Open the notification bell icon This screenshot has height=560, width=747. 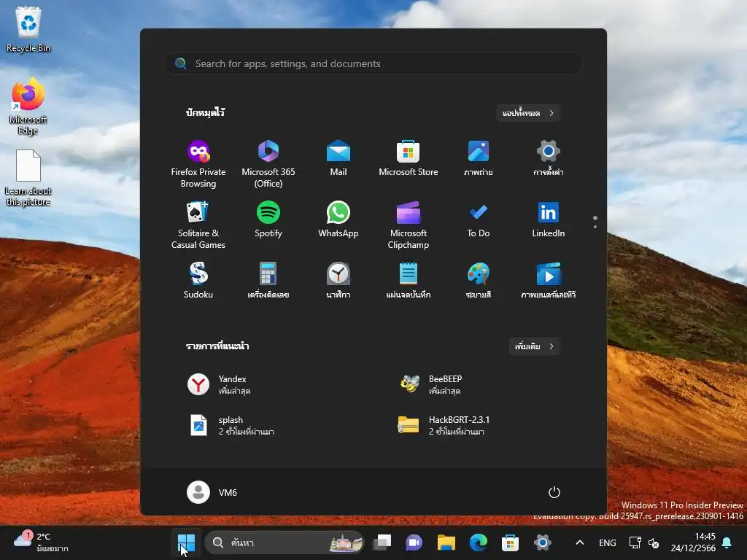point(727,542)
